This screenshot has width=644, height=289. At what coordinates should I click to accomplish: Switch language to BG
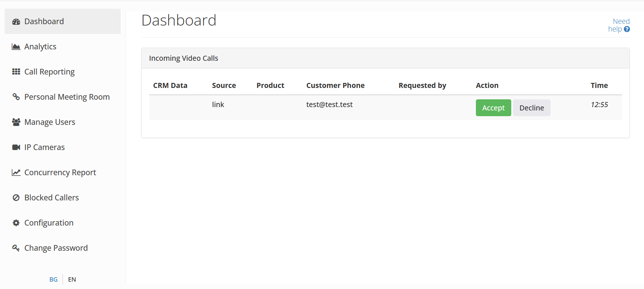pyautogui.click(x=53, y=279)
